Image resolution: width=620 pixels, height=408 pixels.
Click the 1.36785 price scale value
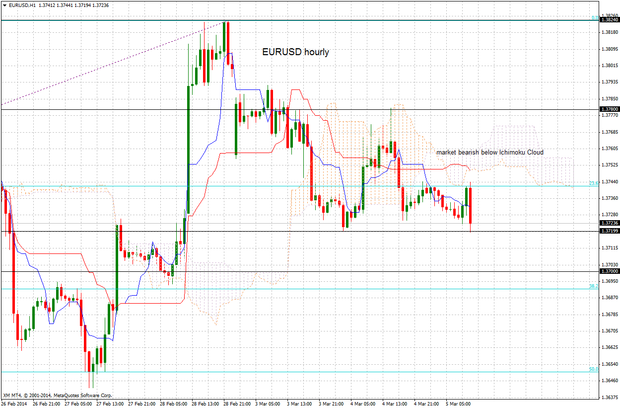(x=609, y=314)
